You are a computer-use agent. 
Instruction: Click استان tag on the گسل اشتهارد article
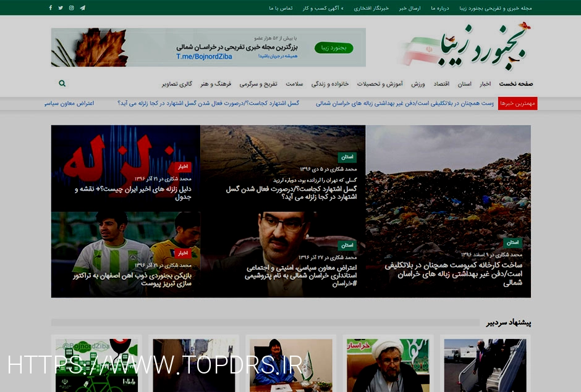(347, 157)
